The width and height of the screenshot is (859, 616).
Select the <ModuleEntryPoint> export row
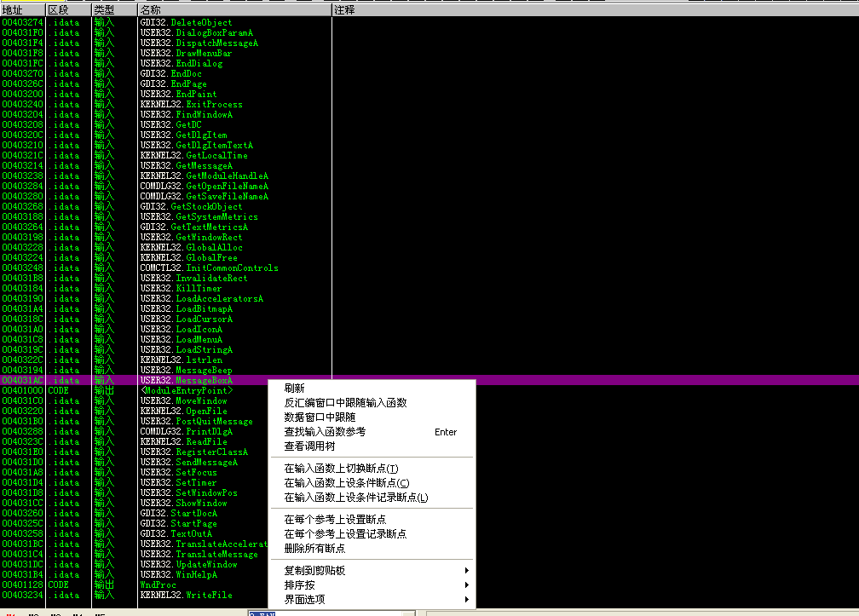(x=187, y=390)
